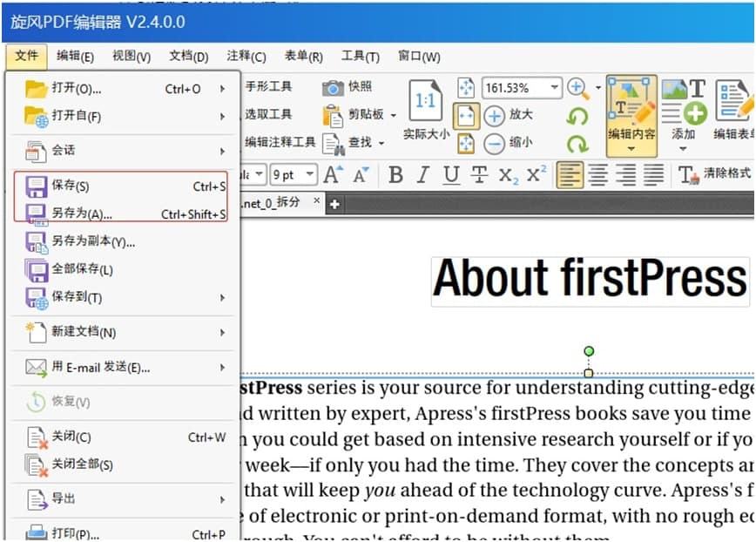Click the 保存(S) menu entry

tap(125, 186)
